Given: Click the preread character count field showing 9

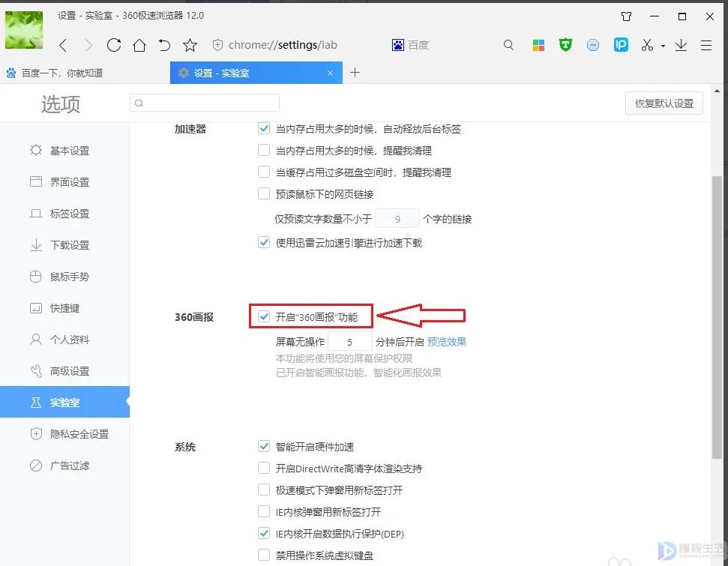Looking at the screenshot, I should pos(397,219).
